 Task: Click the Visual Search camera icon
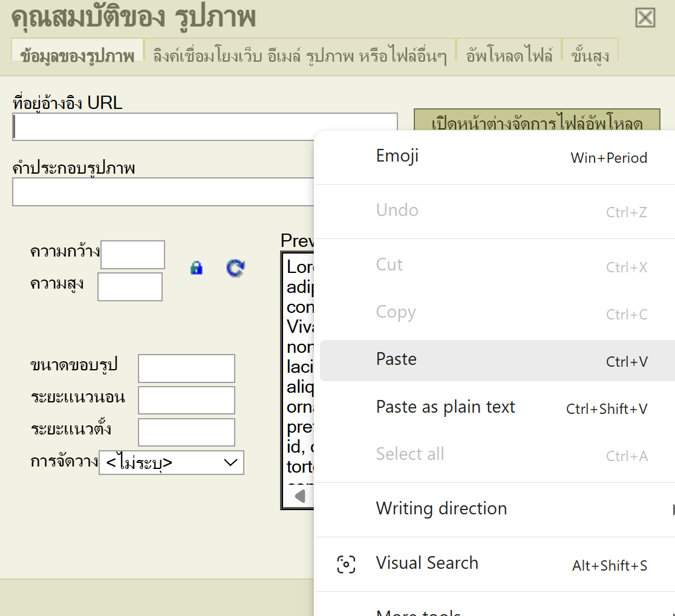[346, 564]
